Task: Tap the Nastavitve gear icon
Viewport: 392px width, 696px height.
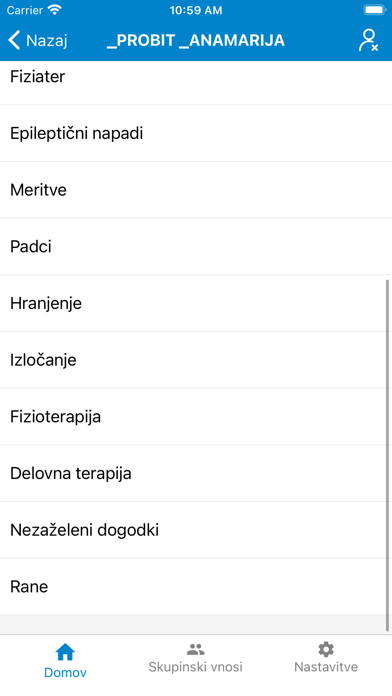Action: (x=326, y=650)
